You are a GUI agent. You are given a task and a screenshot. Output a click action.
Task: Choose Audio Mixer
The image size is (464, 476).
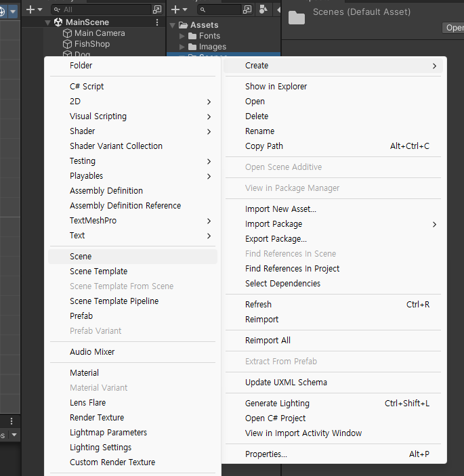133,352
